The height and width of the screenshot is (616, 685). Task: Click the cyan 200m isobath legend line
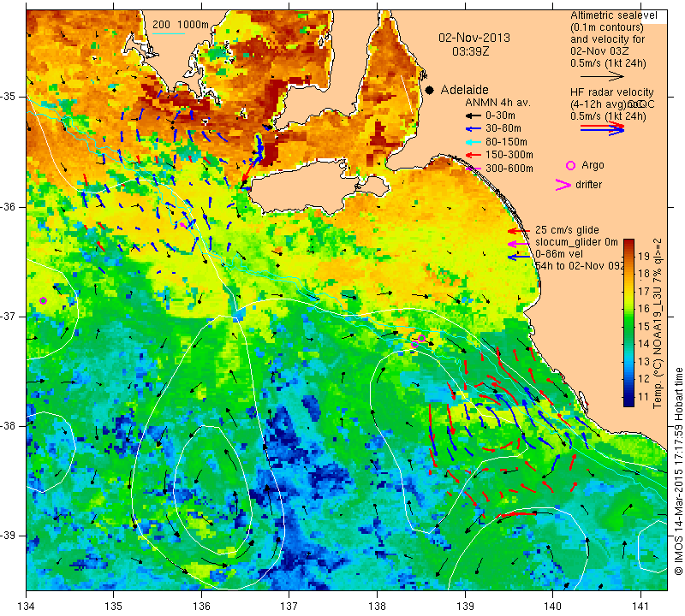click(x=168, y=33)
